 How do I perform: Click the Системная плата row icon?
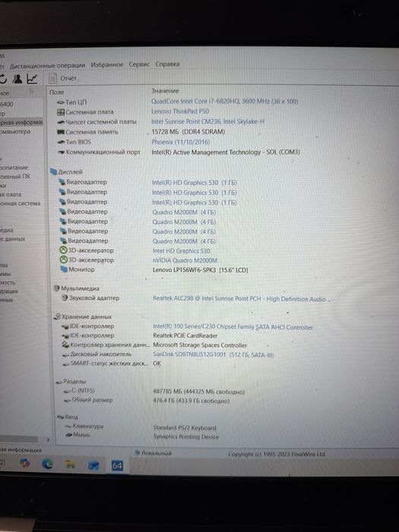[61, 112]
